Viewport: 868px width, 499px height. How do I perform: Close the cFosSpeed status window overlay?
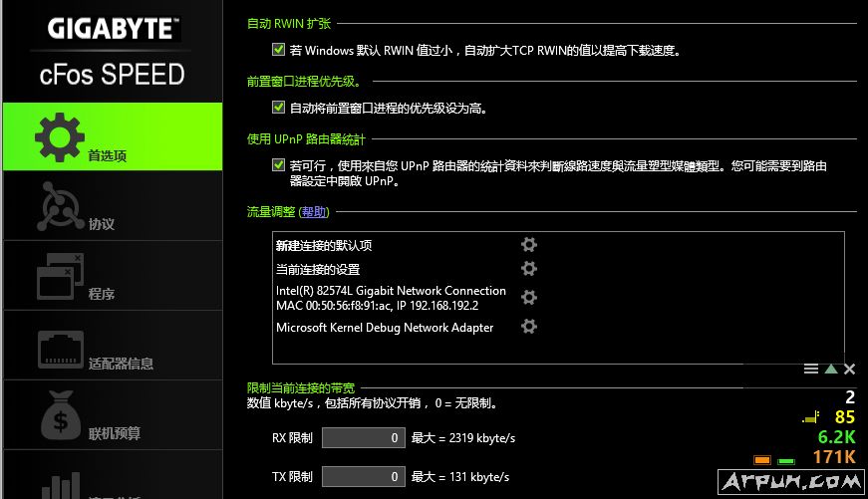[x=850, y=369]
